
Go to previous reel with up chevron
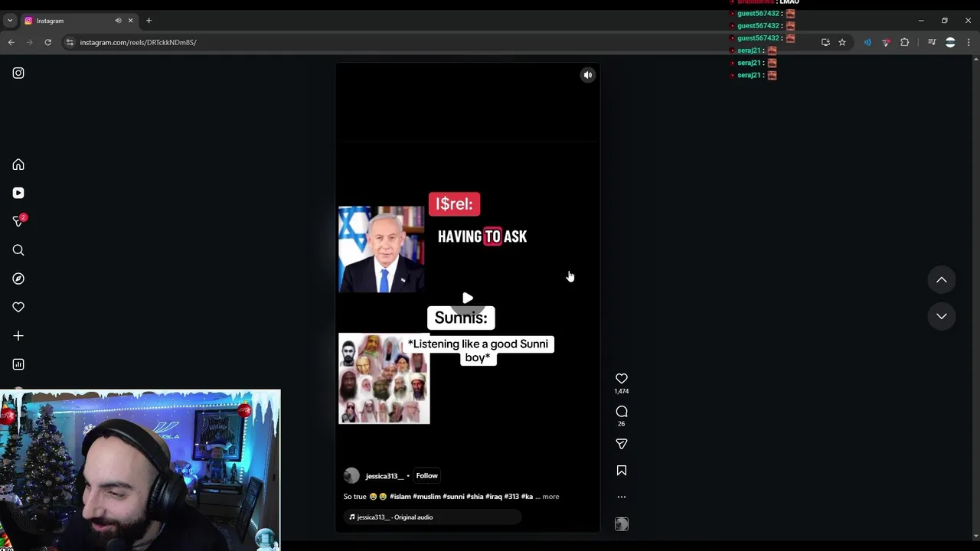click(x=942, y=280)
